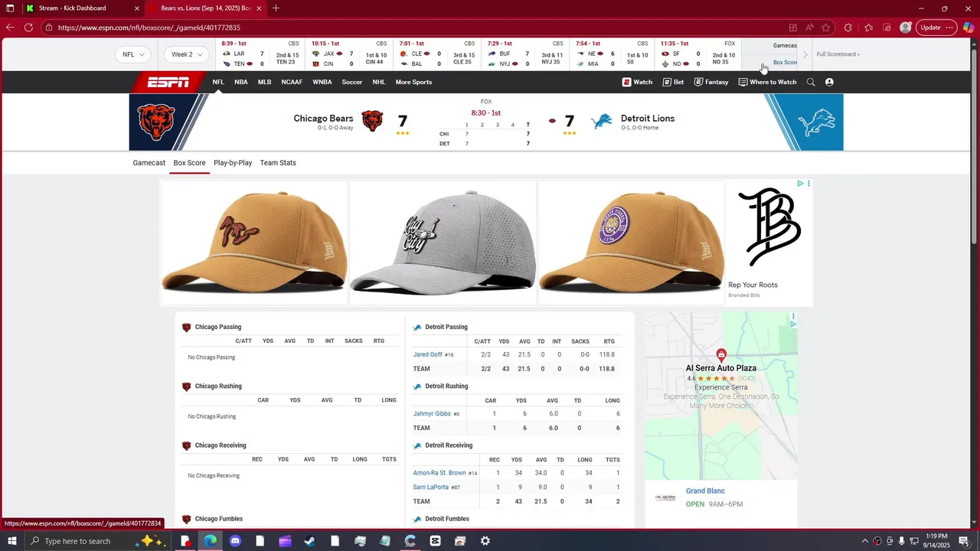
Task: Close the Stream - Kick Dashboard tab
Action: point(137,8)
